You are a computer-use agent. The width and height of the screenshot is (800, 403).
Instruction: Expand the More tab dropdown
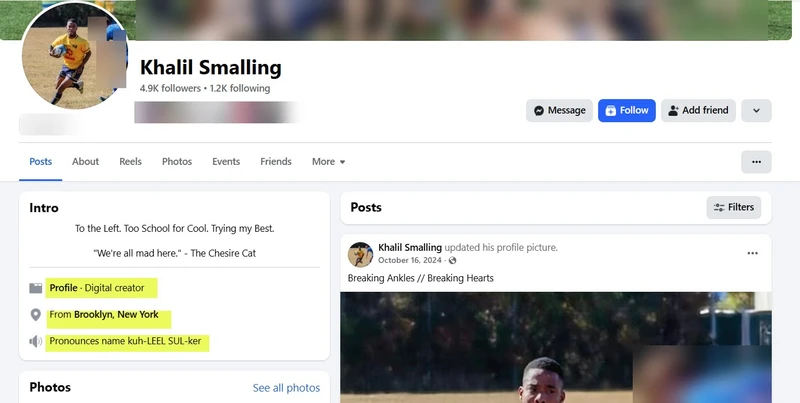pyautogui.click(x=328, y=162)
